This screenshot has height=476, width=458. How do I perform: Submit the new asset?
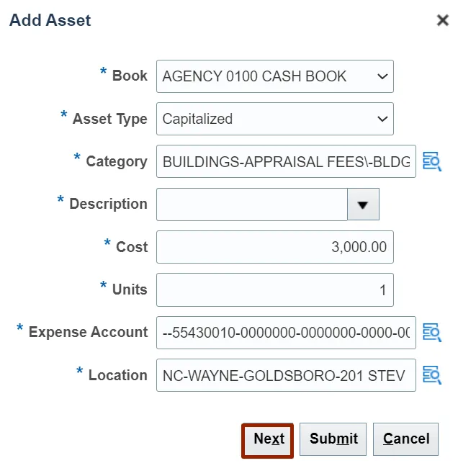point(333,439)
